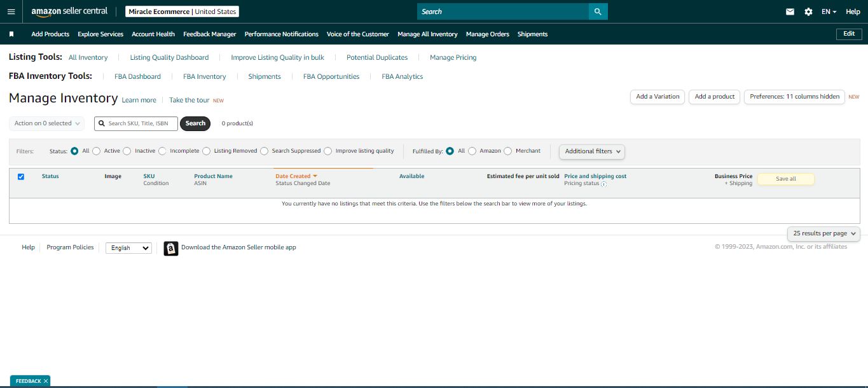This screenshot has height=388, width=868.
Task: Open Feedback Manager
Action: point(210,34)
